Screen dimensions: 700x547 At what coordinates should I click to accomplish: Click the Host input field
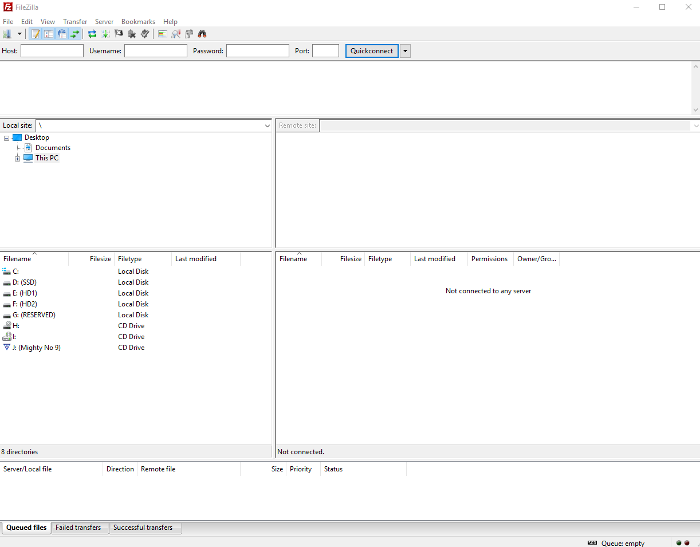point(52,51)
